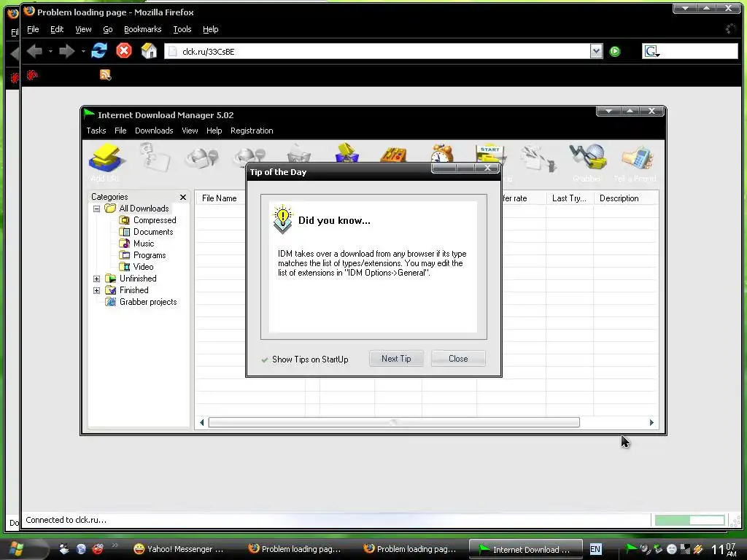
Task: Open the IDM Help menu
Action: (214, 131)
